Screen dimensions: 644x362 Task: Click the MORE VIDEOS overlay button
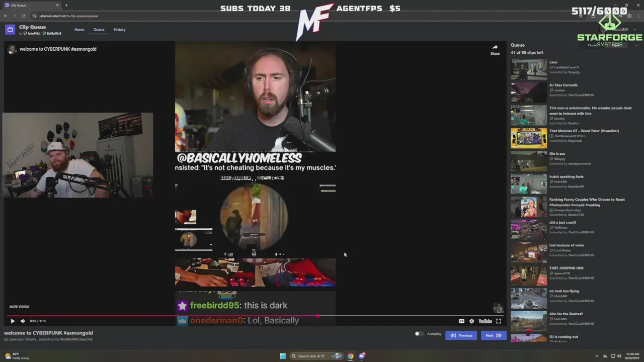tap(19, 307)
